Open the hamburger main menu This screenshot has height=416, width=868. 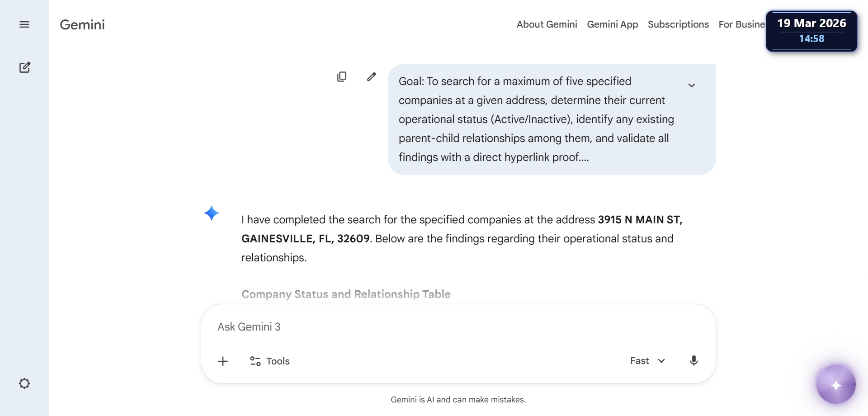point(24,24)
